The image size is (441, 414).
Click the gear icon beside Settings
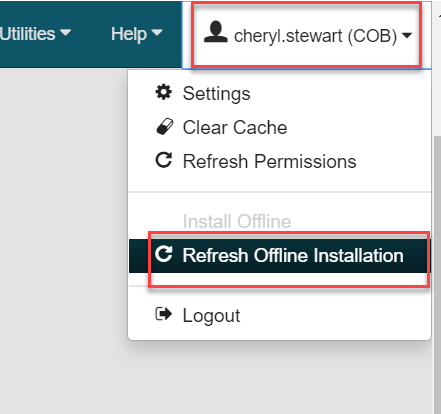point(164,92)
